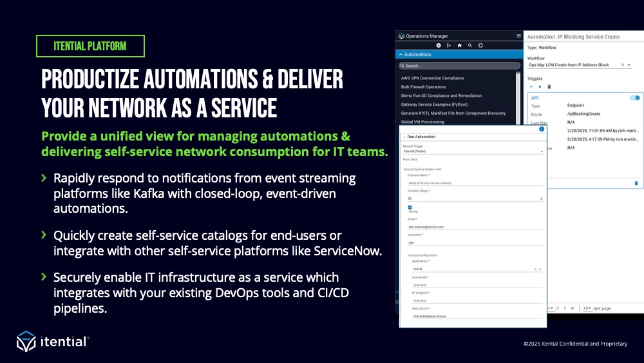Select Generate IPCTL Manifest File automation
Image resolution: width=644 pixels, height=363 pixels.
[x=453, y=113]
